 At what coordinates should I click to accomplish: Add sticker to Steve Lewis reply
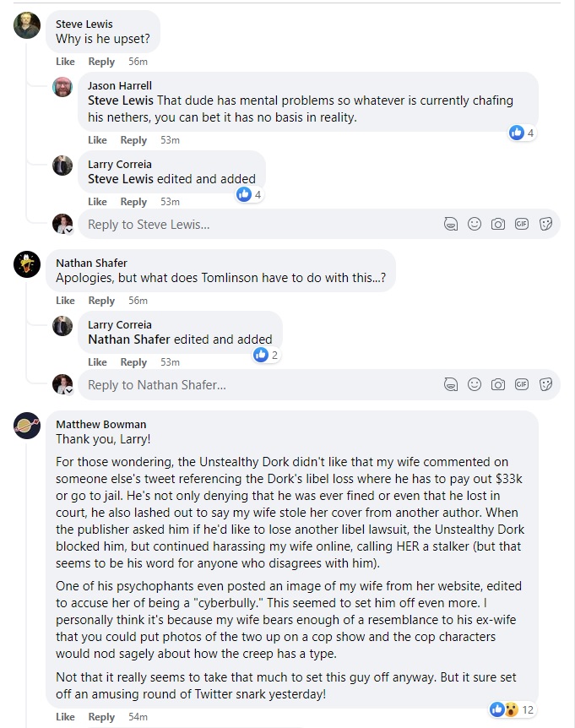coord(545,224)
